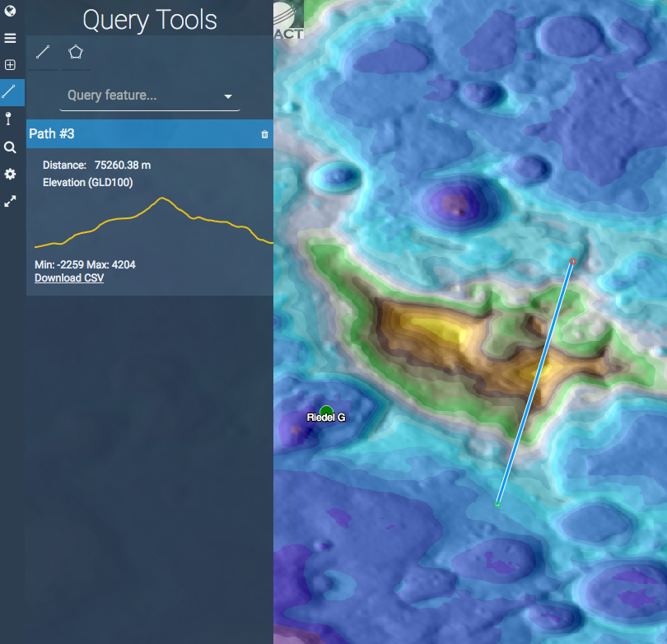Activate the point marker query tool
The width and height of the screenshot is (667, 644).
click(11, 119)
